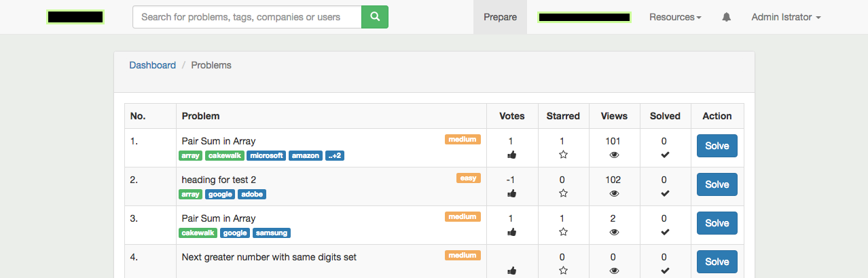The image size is (868, 278).
Task: Expand the ..+2 tags on row 1
Action: (335, 155)
